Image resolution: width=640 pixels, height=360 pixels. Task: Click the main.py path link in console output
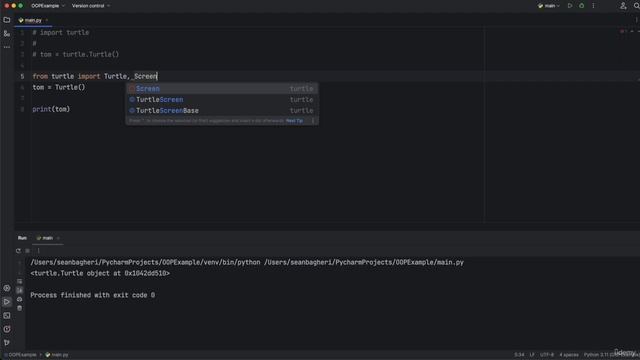coord(364,262)
